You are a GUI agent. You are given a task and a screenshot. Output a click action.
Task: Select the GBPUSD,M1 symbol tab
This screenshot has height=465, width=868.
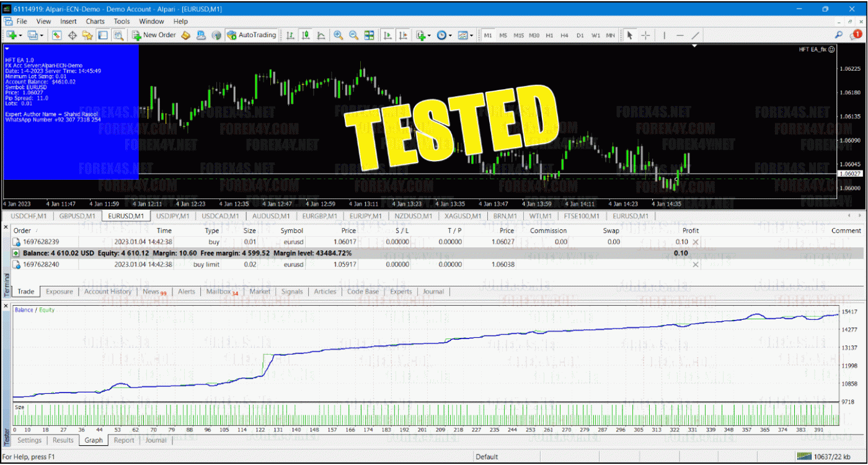[x=77, y=216]
